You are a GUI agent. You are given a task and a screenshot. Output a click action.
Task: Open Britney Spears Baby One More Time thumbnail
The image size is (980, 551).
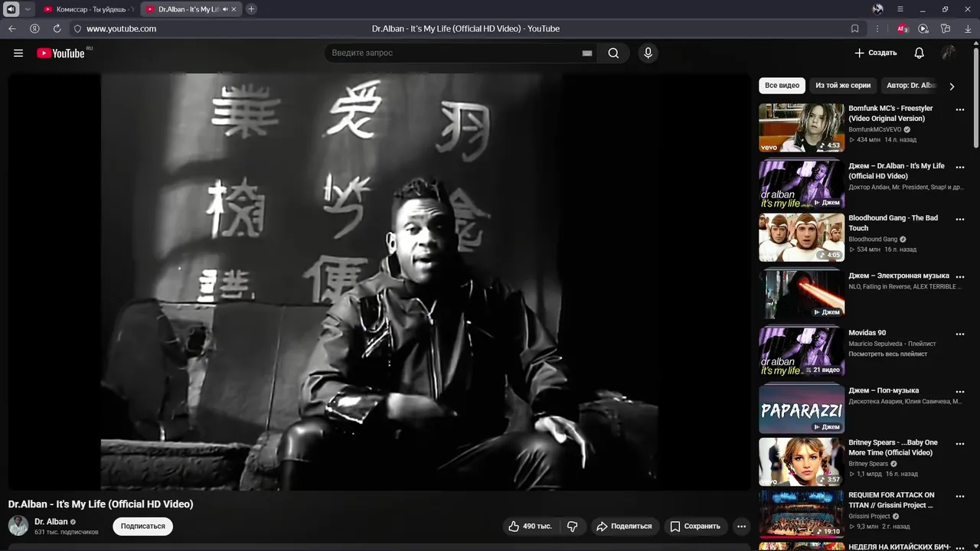(802, 461)
